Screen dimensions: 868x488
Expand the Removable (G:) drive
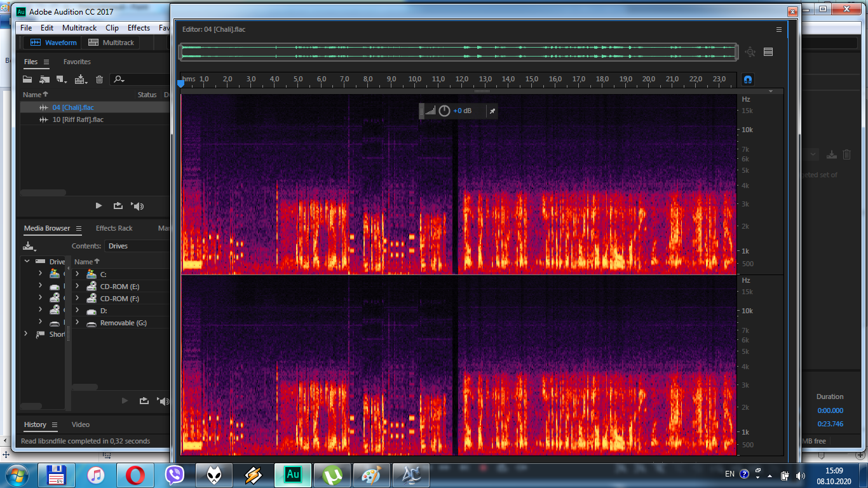pyautogui.click(x=77, y=323)
